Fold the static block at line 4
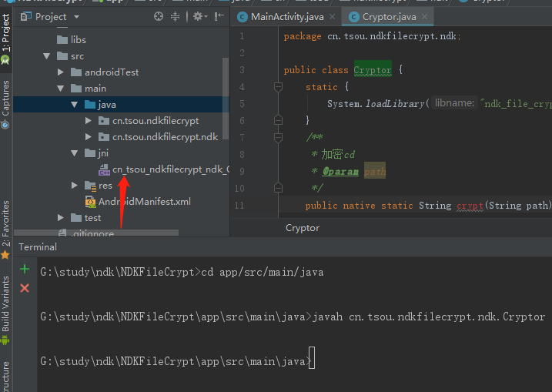Viewport: 552px width, 392px height. click(278, 87)
